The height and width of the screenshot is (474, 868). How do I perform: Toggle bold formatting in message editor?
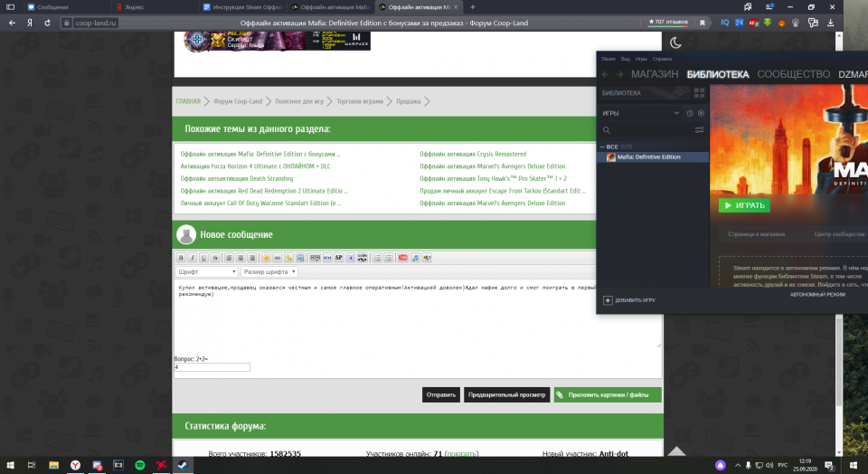coord(181,258)
